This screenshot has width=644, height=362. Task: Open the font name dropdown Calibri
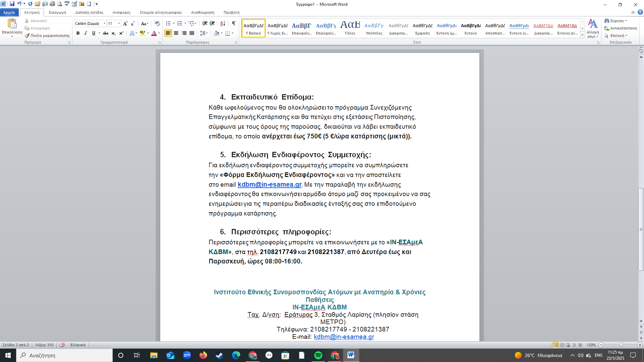pyautogui.click(x=104, y=23)
